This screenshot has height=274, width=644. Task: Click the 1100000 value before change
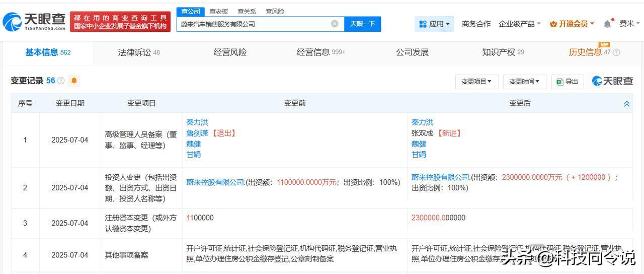(x=200, y=218)
